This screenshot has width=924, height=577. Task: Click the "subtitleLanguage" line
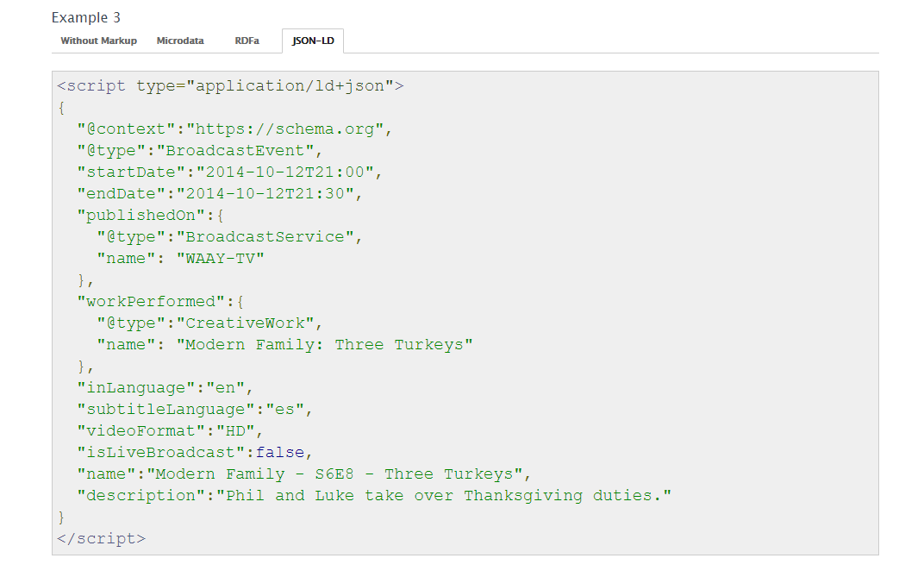click(x=195, y=410)
